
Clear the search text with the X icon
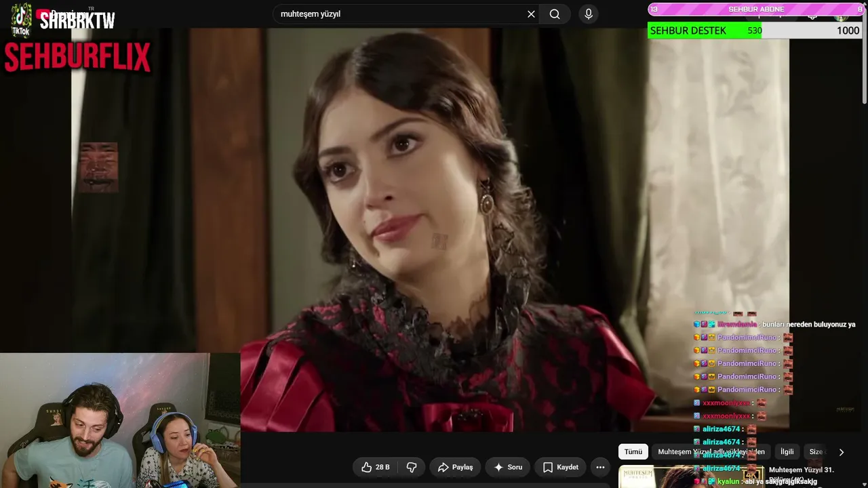531,14
